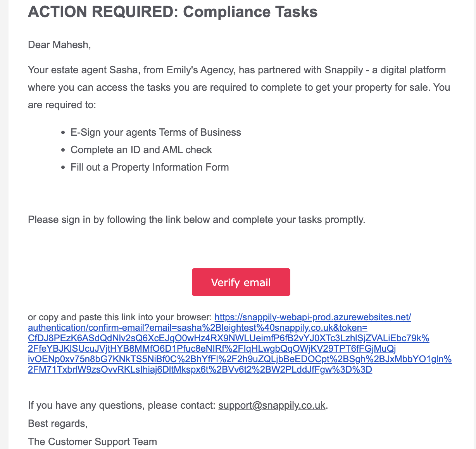Click "Fill out a Property Information Form" item

point(150,168)
